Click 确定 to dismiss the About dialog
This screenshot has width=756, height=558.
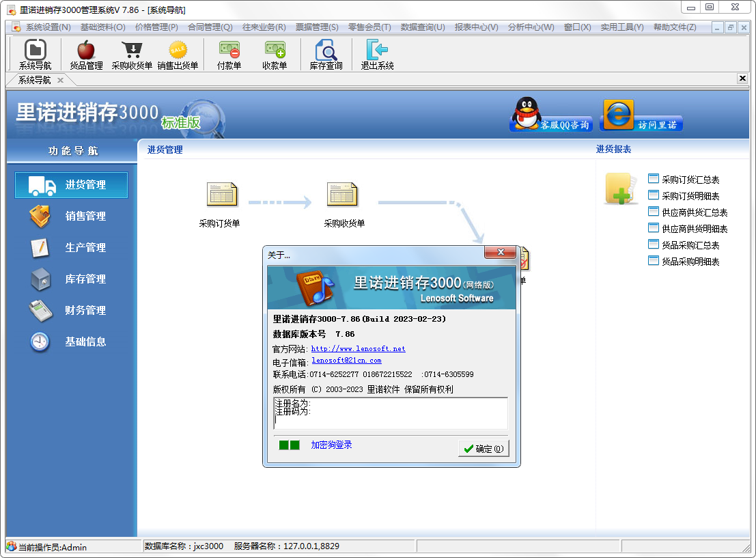[484, 449]
